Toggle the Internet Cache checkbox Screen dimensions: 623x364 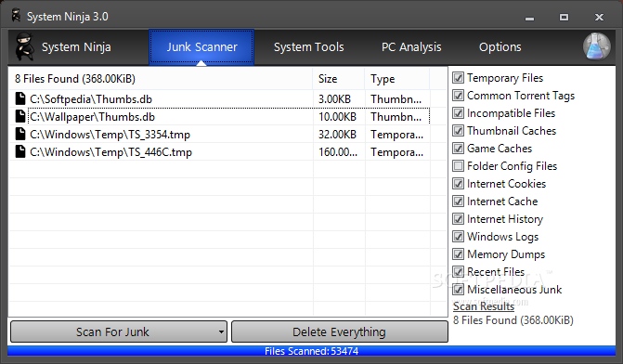(x=458, y=201)
